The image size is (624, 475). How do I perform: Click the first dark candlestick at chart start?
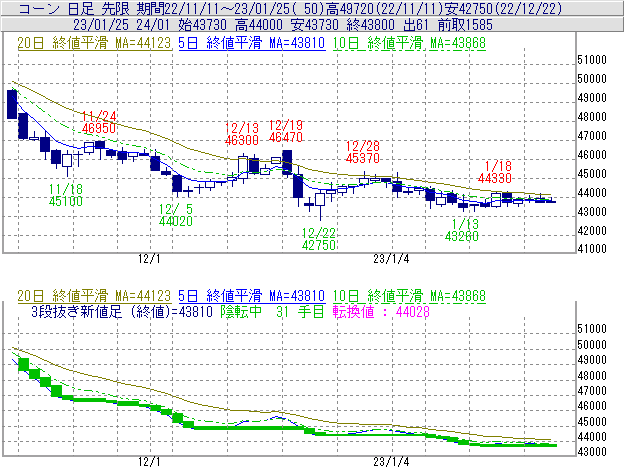click(x=12, y=104)
